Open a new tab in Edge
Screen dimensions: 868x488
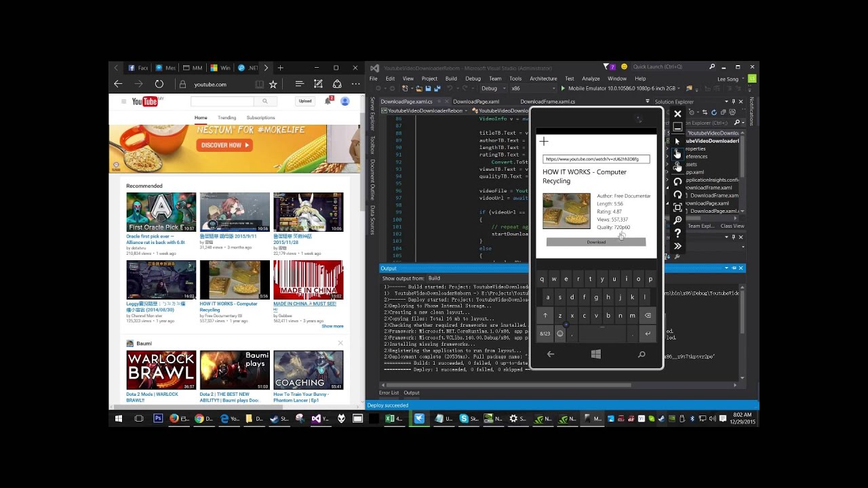point(280,68)
